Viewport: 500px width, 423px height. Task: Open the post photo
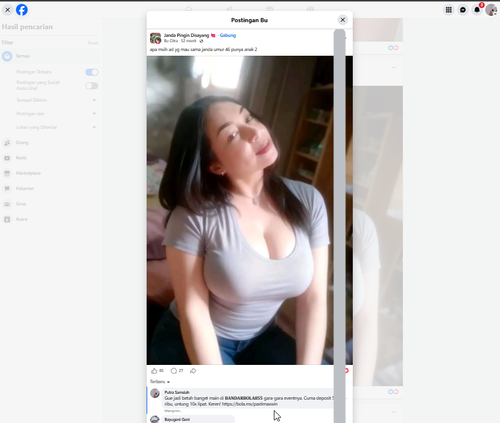pyautogui.click(x=240, y=210)
